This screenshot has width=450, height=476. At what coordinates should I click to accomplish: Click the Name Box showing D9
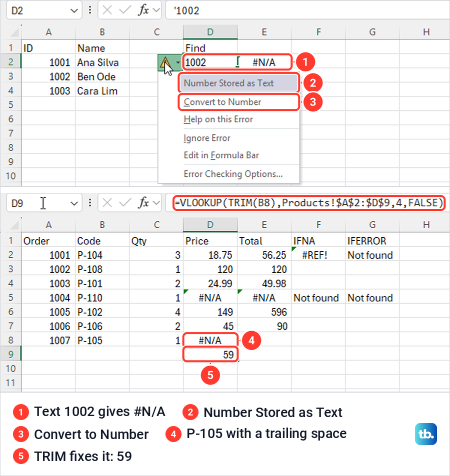tap(38, 203)
